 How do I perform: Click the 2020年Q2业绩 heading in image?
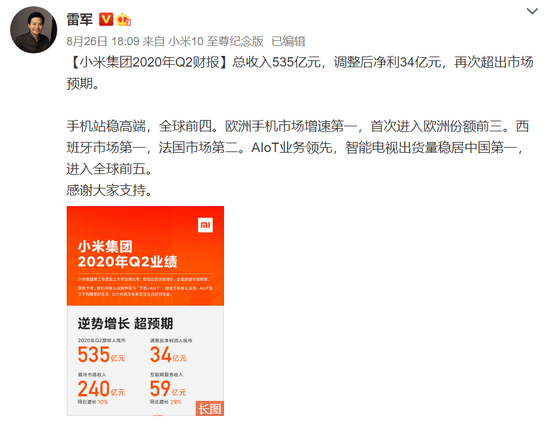127,261
